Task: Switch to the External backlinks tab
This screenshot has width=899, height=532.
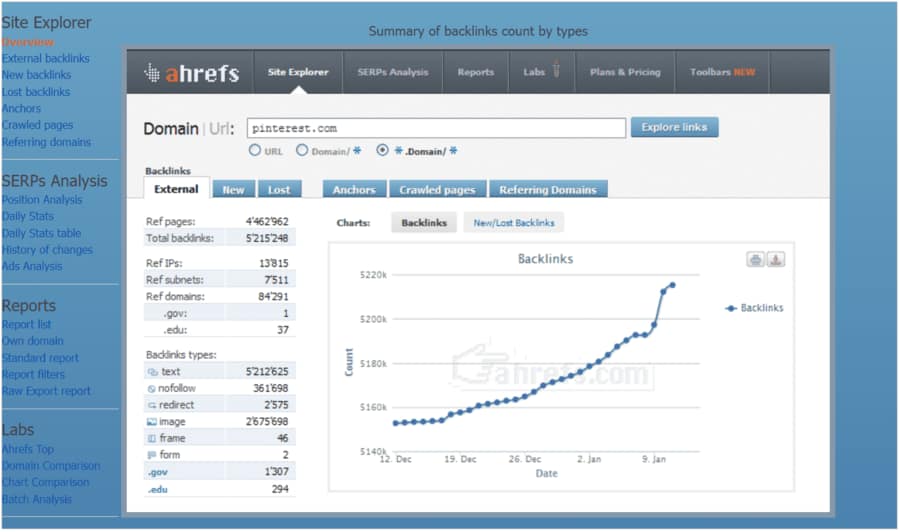Action: (x=176, y=189)
